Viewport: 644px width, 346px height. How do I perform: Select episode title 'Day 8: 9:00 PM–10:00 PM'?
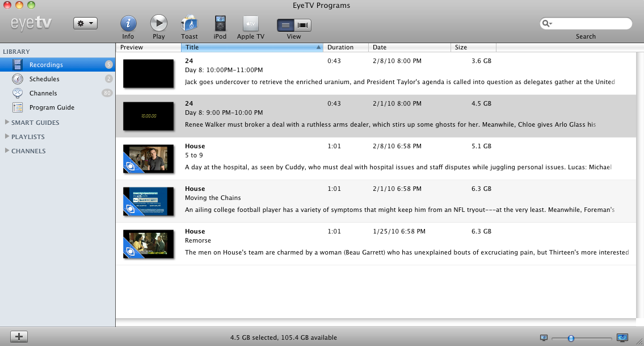click(224, 112)
